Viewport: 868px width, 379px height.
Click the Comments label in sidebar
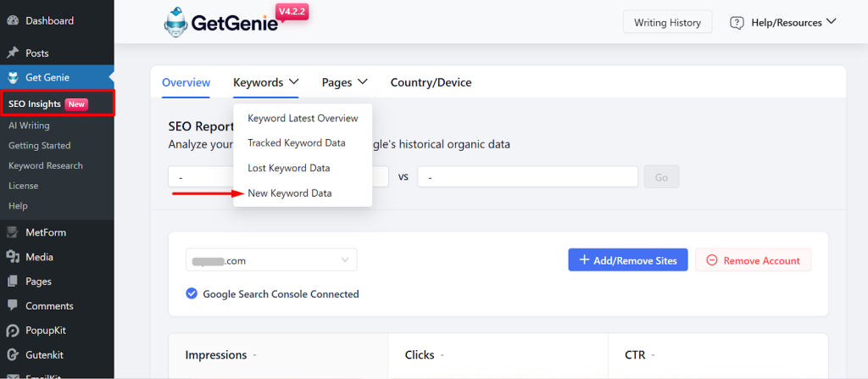tap(49, 306)
